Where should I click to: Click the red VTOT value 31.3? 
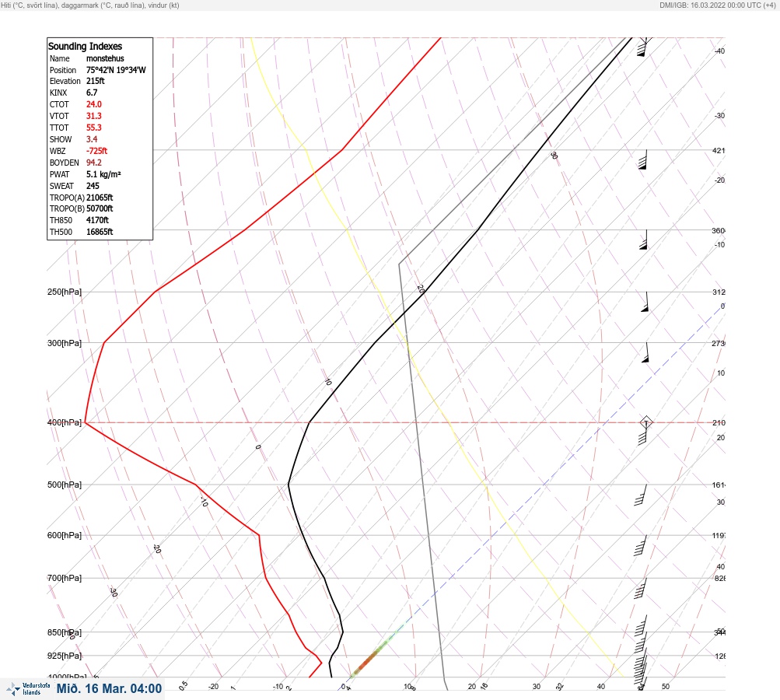pos(93,116)
